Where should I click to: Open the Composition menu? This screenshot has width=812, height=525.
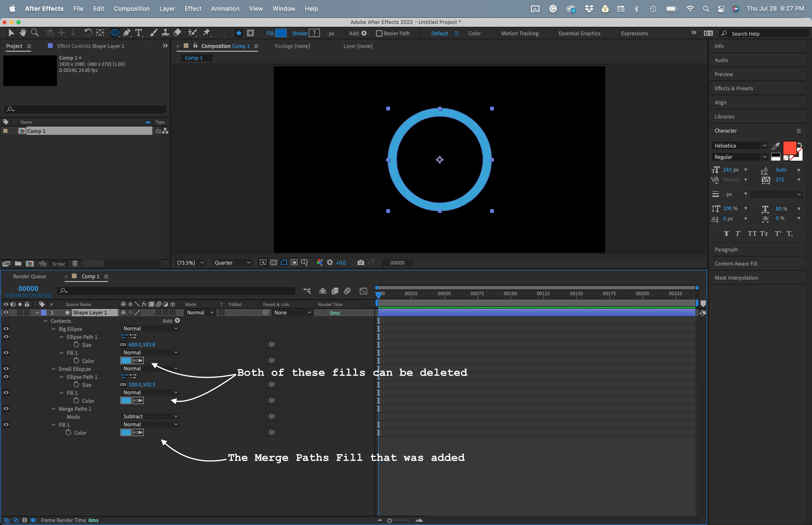132,8
